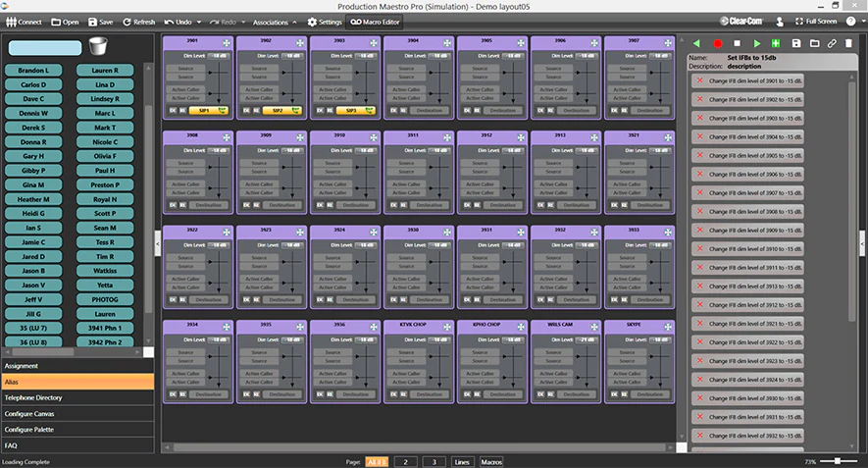
Task: Open the Dim Level dropdown on IFB 3905
Action: tap(512, 56)
